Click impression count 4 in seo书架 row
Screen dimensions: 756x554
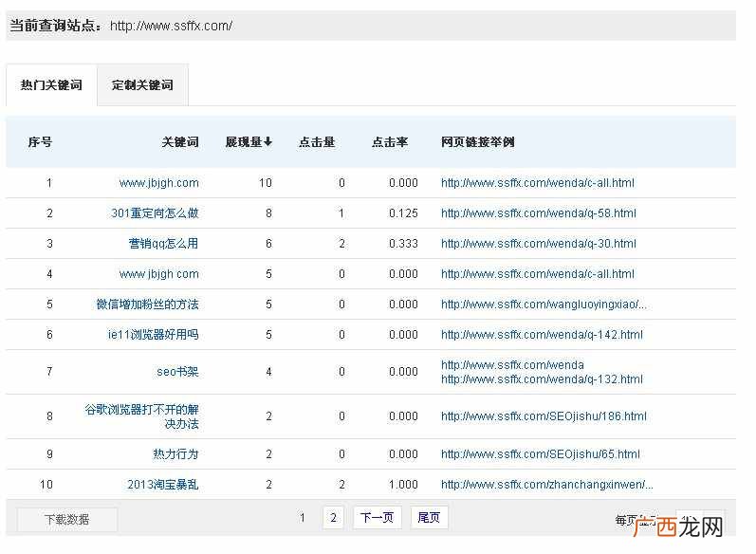point(269,372)
